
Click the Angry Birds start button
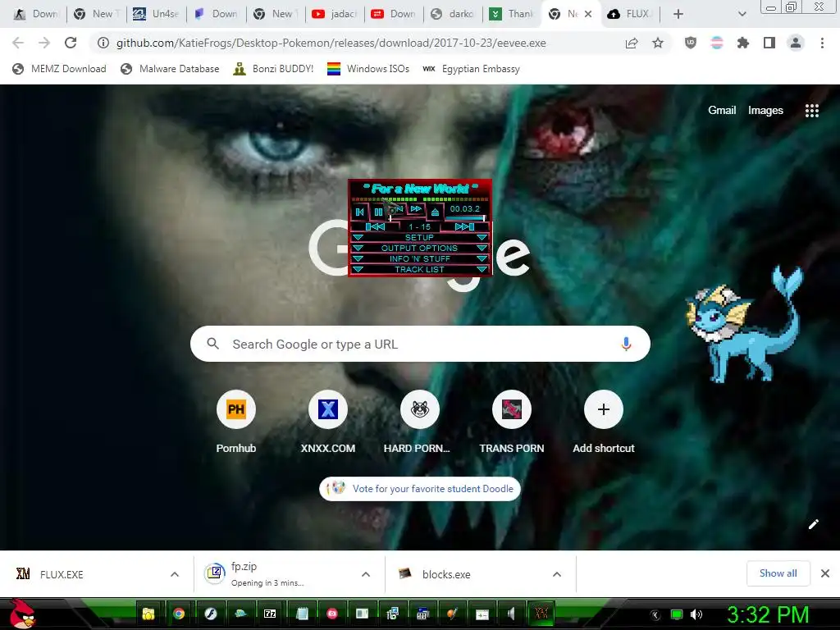22,614
